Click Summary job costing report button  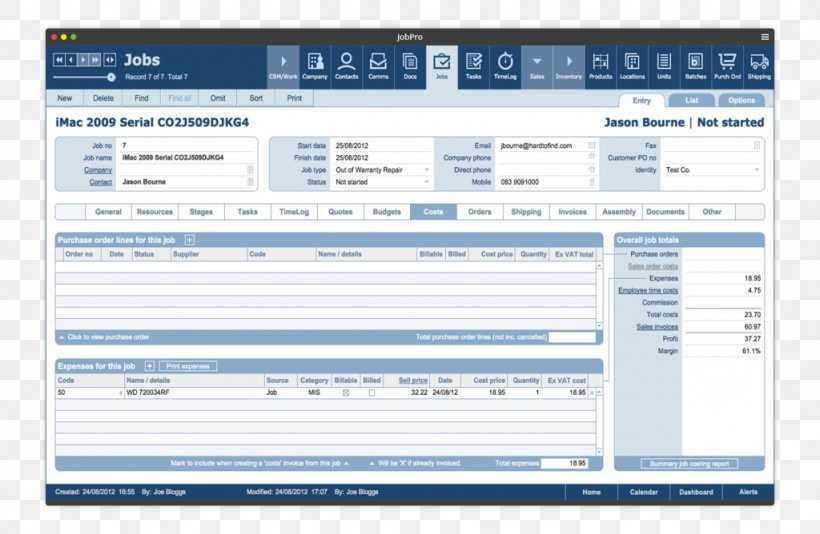tap(689, 464)
